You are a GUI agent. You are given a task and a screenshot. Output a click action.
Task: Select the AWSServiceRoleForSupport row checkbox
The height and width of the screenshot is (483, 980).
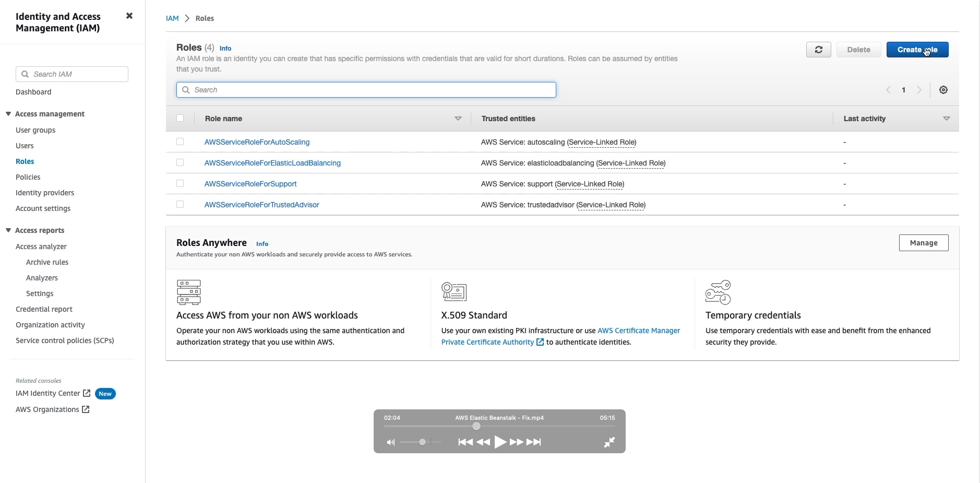[180, 183]
